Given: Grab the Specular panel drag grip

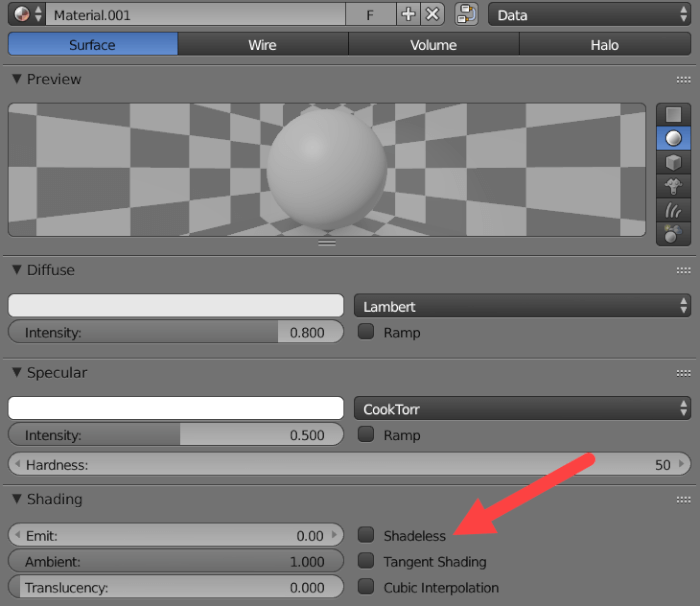Looking at the screenshot, I should point(683,373).
